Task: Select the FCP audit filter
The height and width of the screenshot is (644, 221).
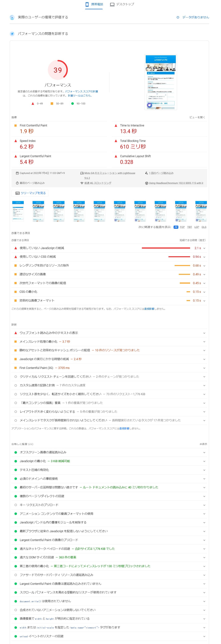Action: pos(182,227)
